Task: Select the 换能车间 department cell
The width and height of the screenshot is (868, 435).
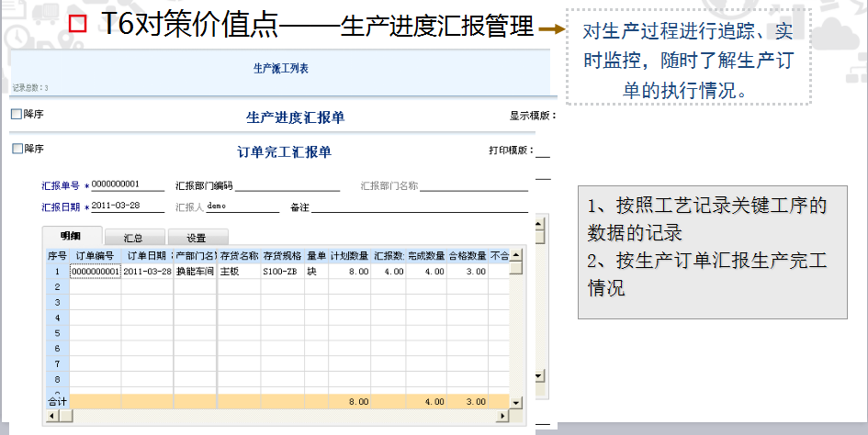Action: point(195,271)
